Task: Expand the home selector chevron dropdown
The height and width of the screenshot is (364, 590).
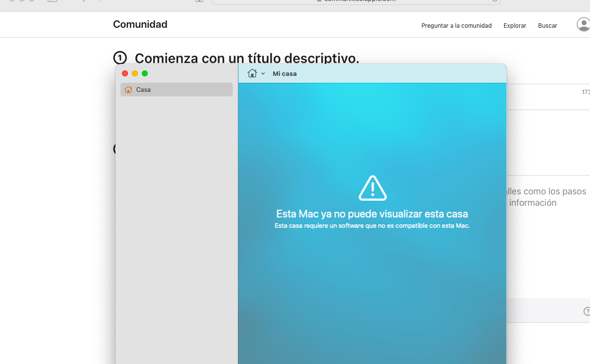Action: 263,74
